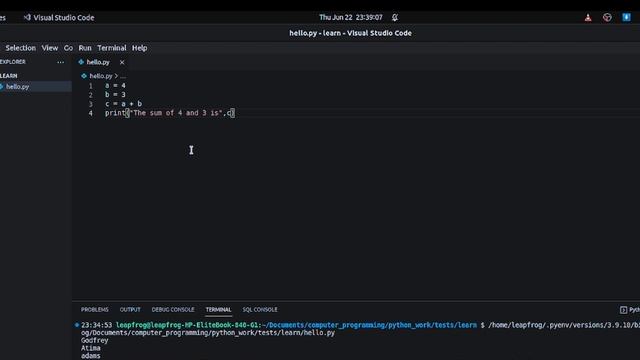Place cursor on line 'a = 4'

pos(115,85)
